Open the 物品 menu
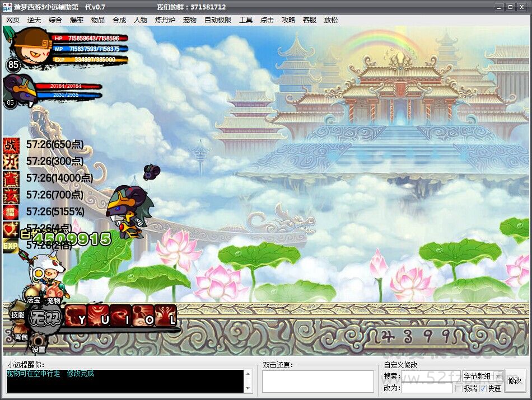 (98, 20)
